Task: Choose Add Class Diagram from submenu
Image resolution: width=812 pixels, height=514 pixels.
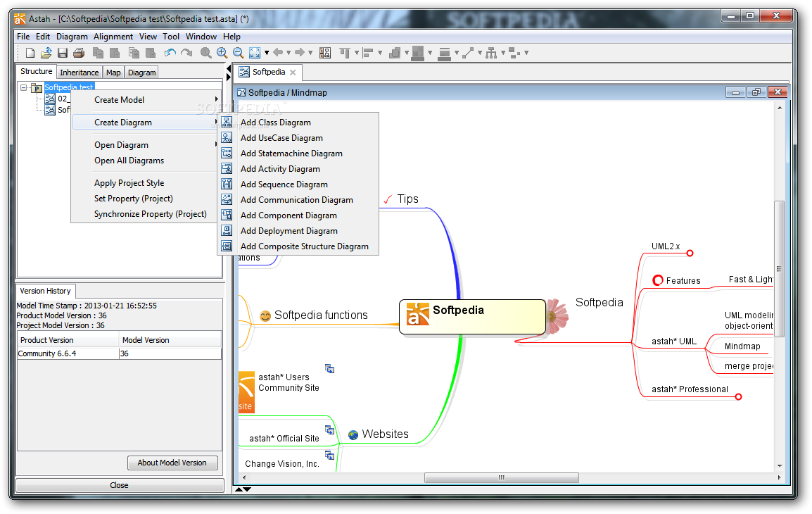Action: tap(298, 123)
